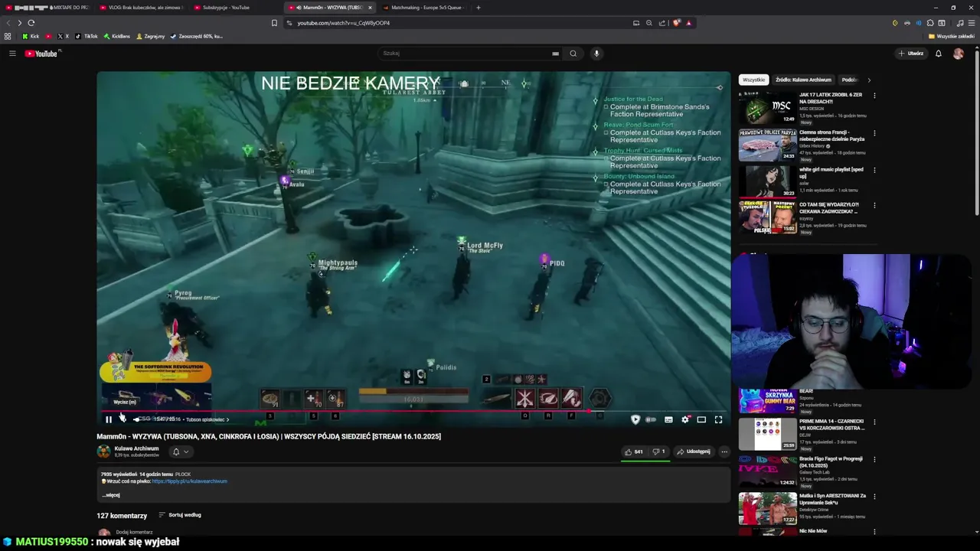Open YouTube guide hamburger menu
The height and width of the screenshot is (551, 980).
click(x=12, y=54)
